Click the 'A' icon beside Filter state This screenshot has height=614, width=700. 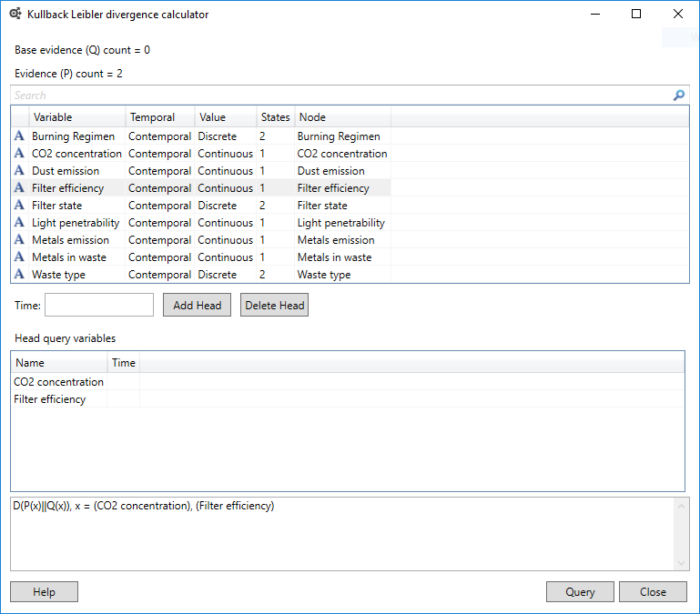click(19, 206)
